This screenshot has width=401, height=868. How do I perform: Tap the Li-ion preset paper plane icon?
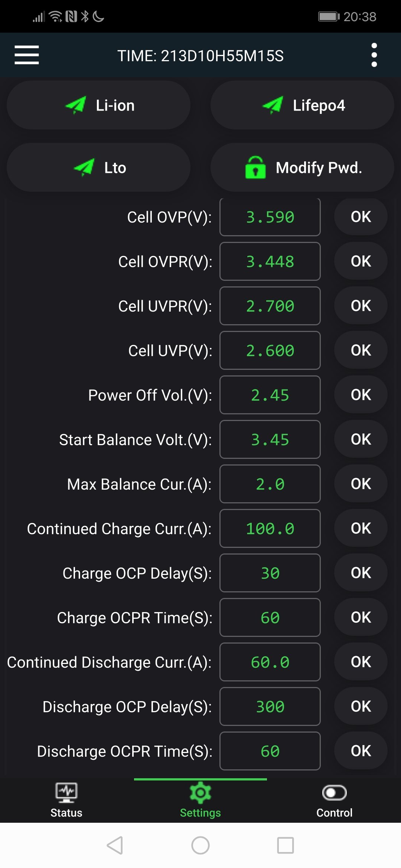[x=76, y=105]
